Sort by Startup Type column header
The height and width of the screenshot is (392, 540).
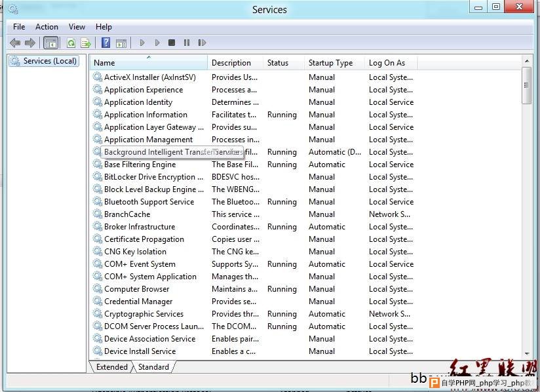tap(330, 63)
